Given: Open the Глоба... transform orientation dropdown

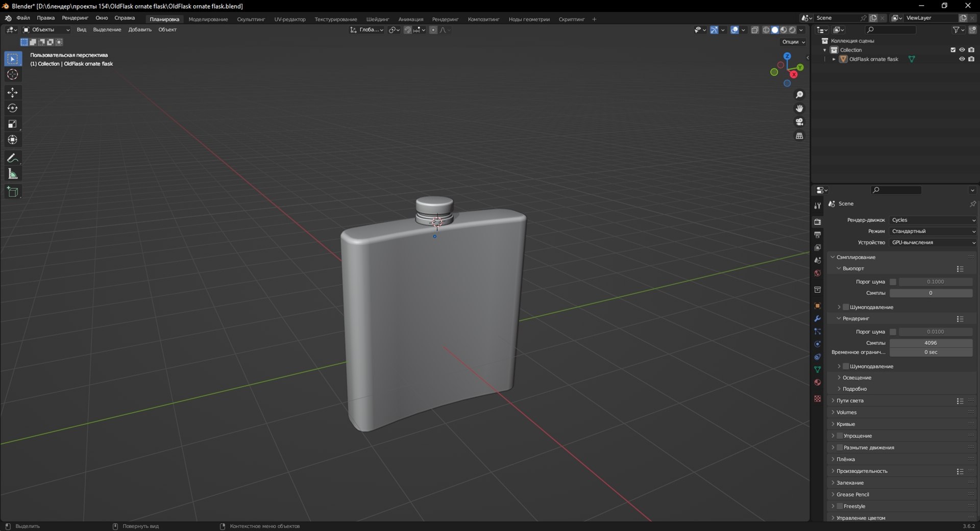Looking at the screenshot, I should 367,30.
